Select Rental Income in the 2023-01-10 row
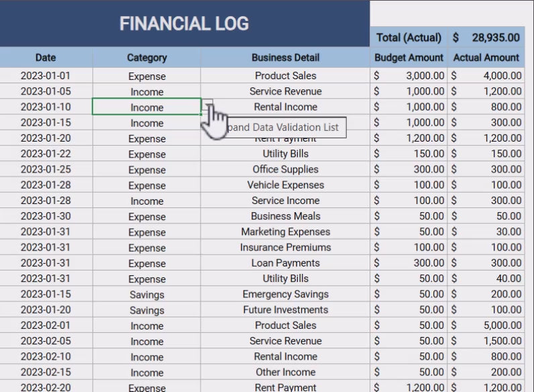The image size is (534, 392). click(285, 107)
